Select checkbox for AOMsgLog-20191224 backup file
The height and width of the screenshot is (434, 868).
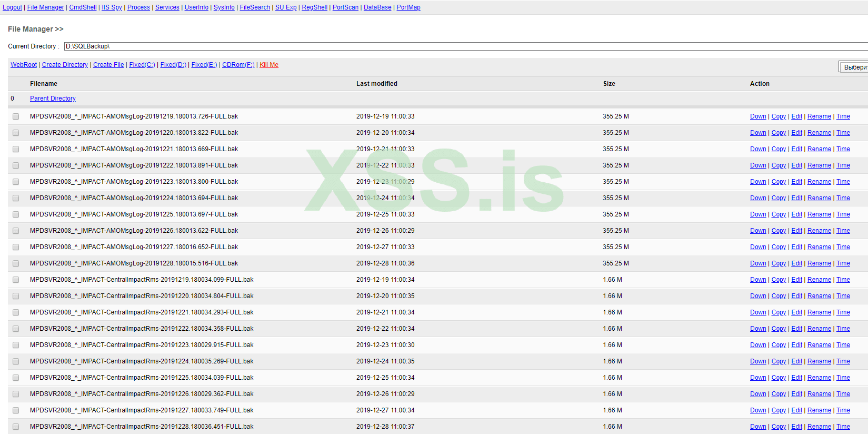[x=16, y=199]
